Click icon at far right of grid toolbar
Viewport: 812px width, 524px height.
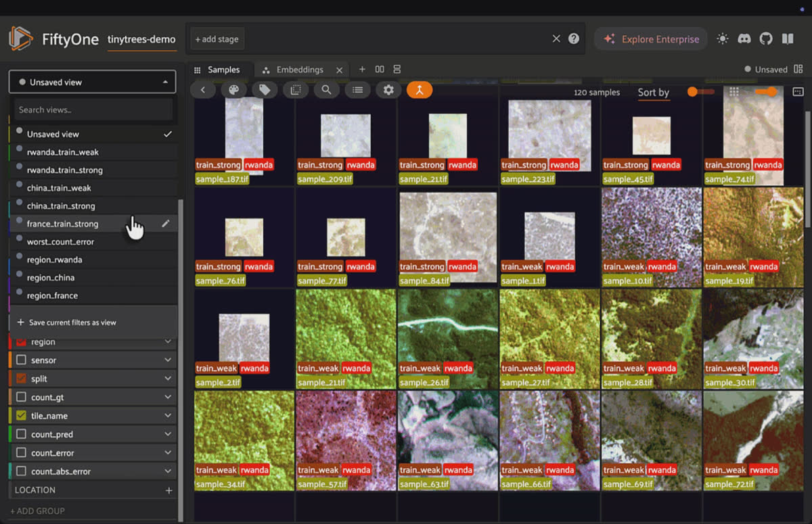(x=798, y=91)
